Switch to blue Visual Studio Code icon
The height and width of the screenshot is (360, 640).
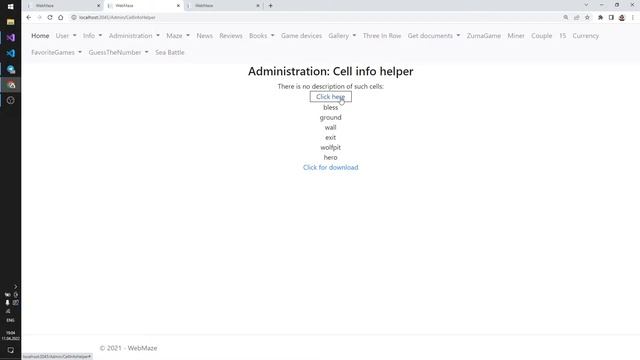(11, 53)
